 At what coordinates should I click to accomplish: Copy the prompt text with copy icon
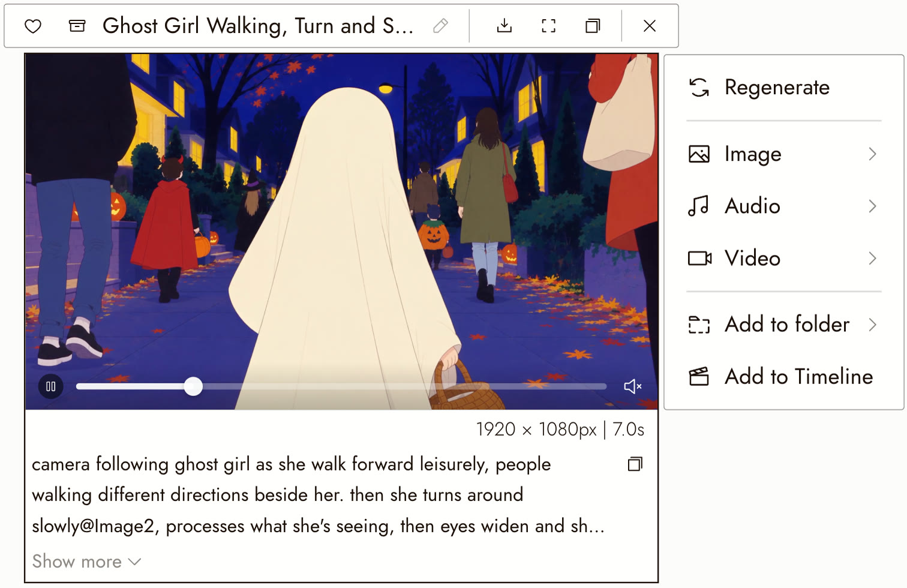635,464
